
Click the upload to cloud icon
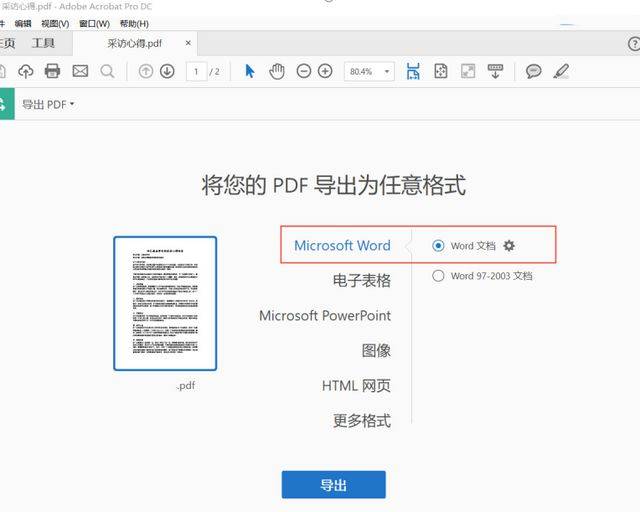tap(26, 71)
